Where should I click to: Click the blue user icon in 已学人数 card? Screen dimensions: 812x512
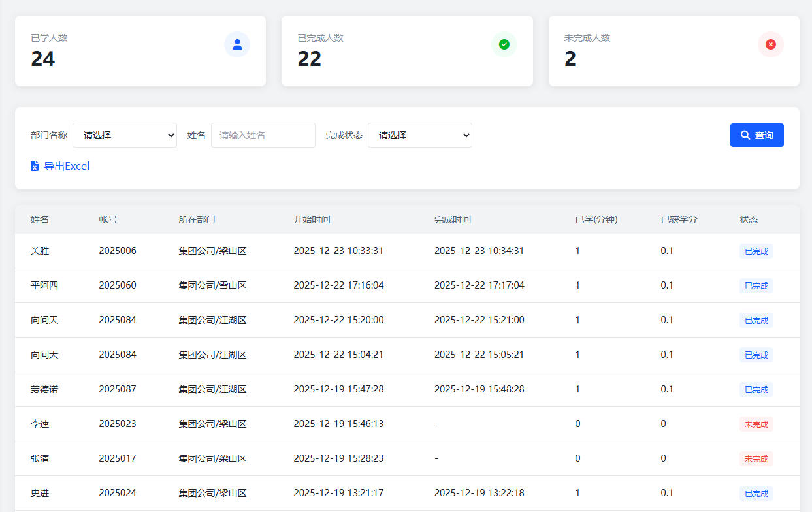237,44
